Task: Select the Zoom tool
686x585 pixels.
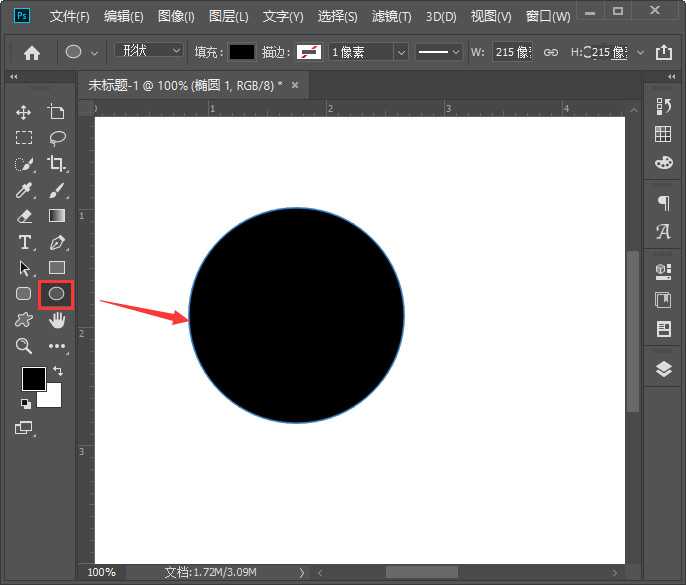Action: click(24, 346)
